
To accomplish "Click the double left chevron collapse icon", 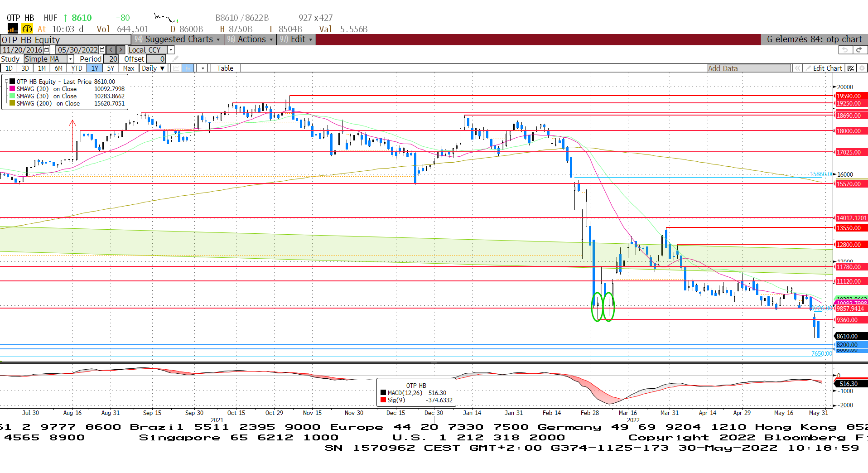I will 797,68.
